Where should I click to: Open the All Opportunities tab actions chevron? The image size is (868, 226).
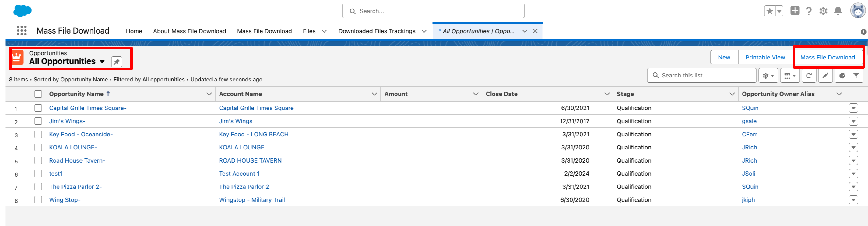(525, 31)
